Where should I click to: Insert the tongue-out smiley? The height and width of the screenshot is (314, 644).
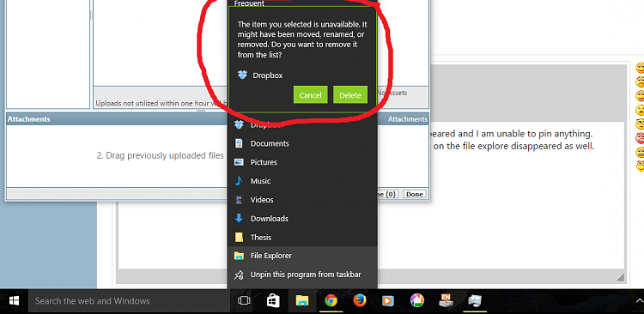[x=640, y=96]
